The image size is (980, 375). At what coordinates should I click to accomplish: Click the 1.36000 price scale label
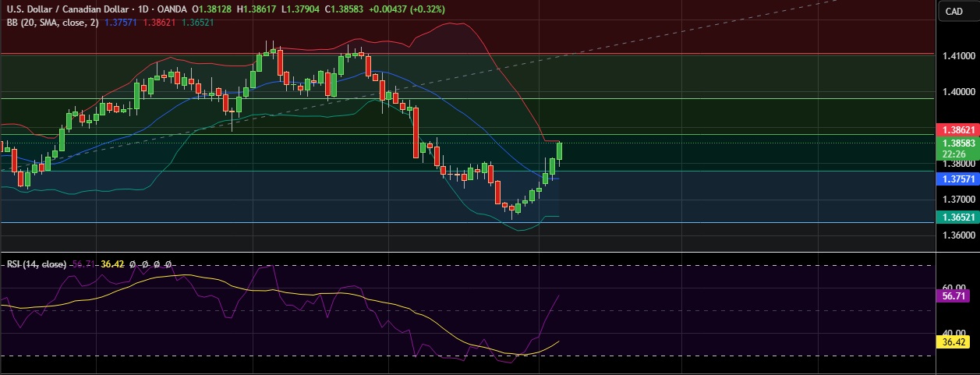(x=958, y=236)
